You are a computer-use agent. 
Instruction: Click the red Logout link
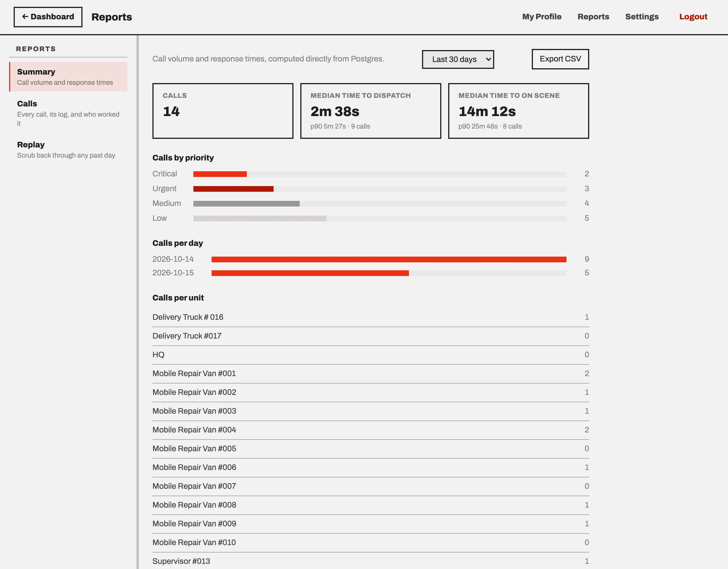693,17
